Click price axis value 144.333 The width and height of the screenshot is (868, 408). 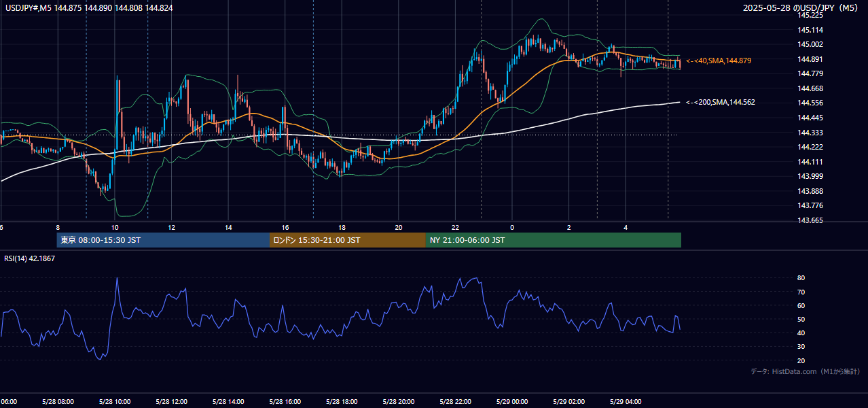click(810, 133)
